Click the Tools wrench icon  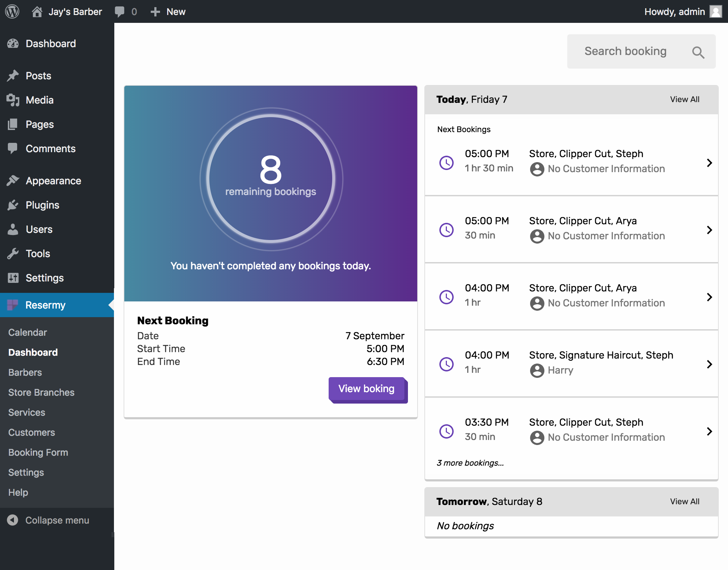pyautogui.click(x=13, y=254)
